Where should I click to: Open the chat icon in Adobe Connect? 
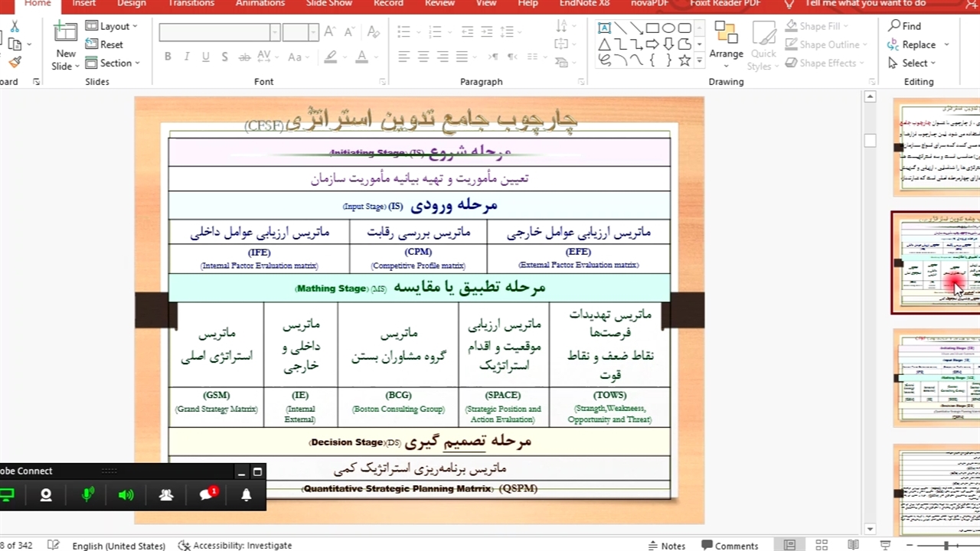pyautogui.click(x=206, y=495)
